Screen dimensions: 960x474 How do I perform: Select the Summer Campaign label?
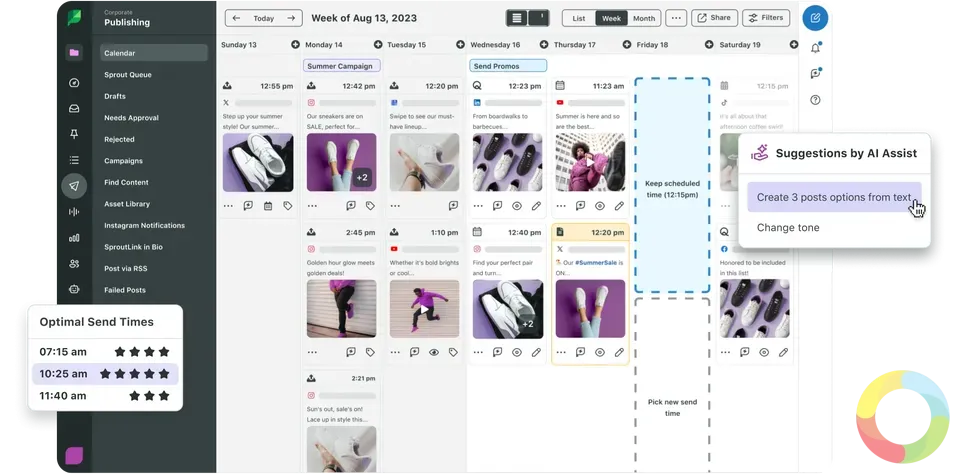(342, 66)
